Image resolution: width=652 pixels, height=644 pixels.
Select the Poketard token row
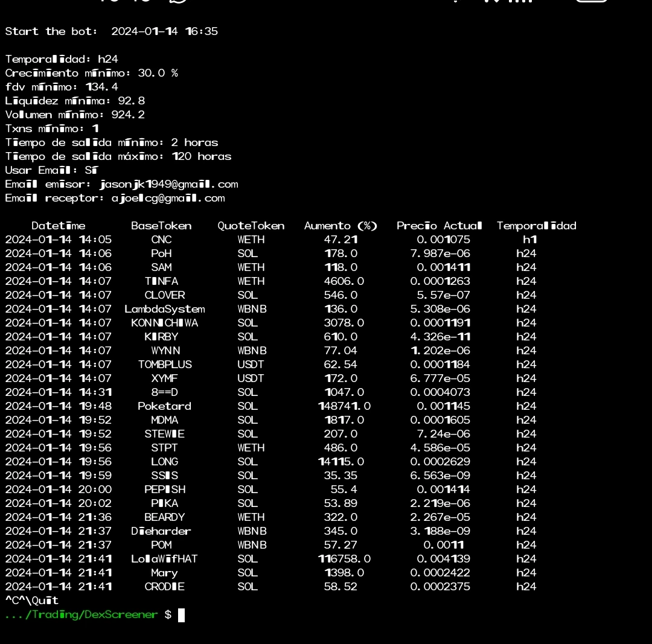tap(164, 406)
